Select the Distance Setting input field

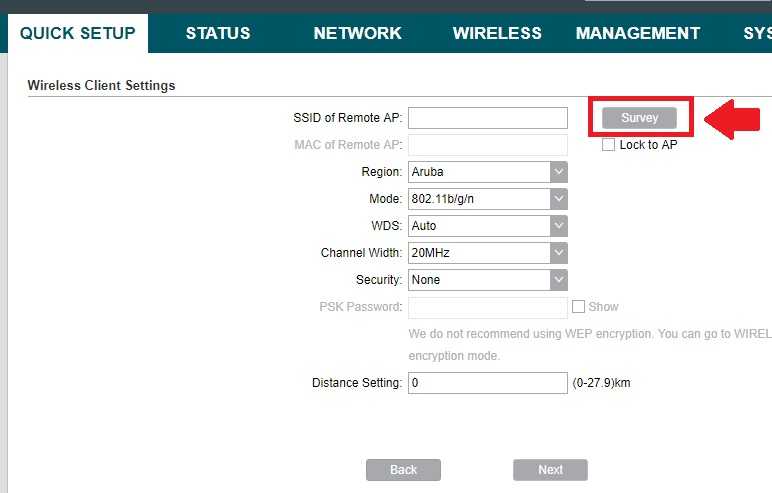click(x=488, y=383)
